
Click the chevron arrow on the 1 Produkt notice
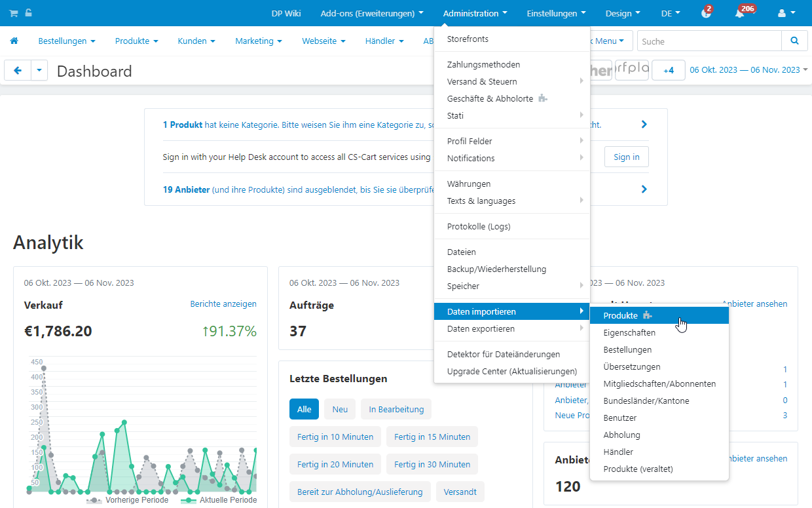click(x=644, y=125)
